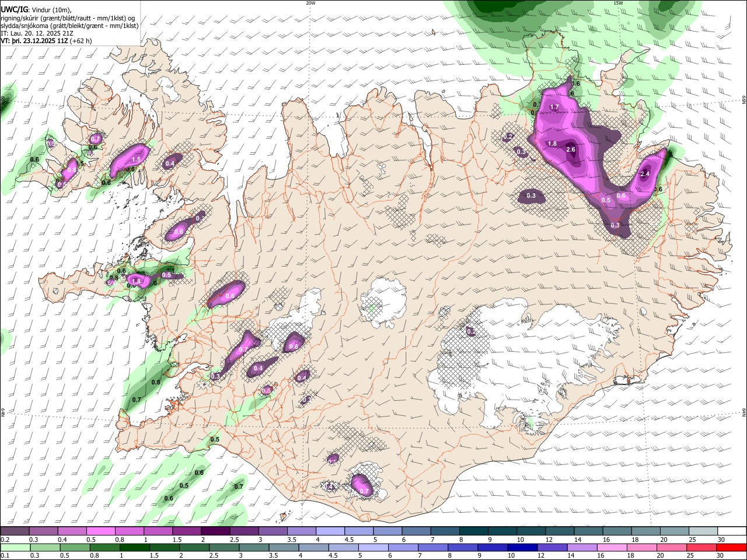Click the 'UWC/IG: Vindur (10m)' title text
The image size is (747, 560).
point(36,9)
